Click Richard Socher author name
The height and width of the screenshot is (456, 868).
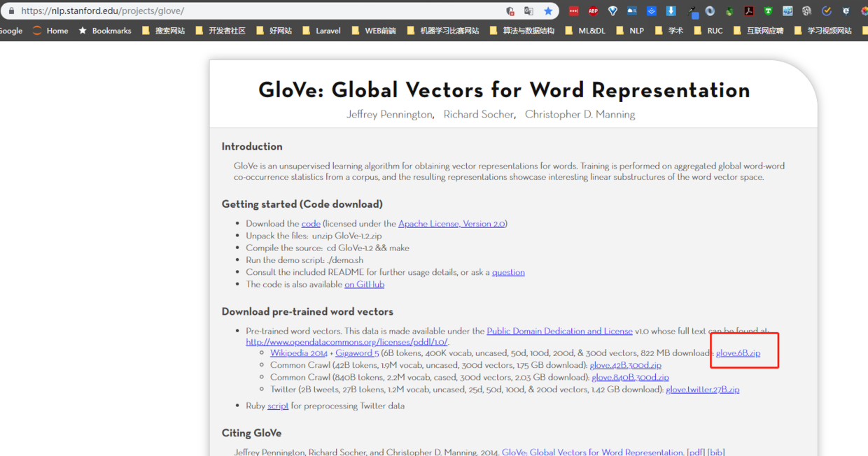click(x=478, y=114)
